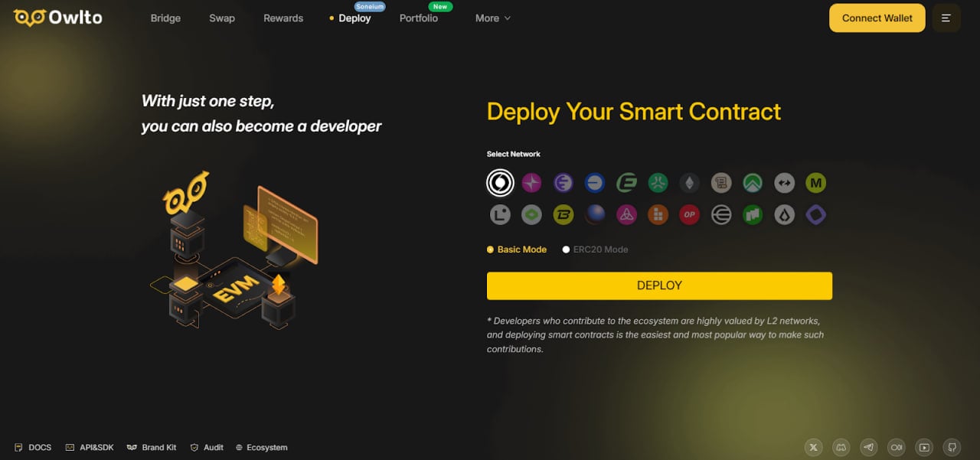980x460 pixels.
Task: Click the EVM illustration graphic
Action: pos(234,251)
